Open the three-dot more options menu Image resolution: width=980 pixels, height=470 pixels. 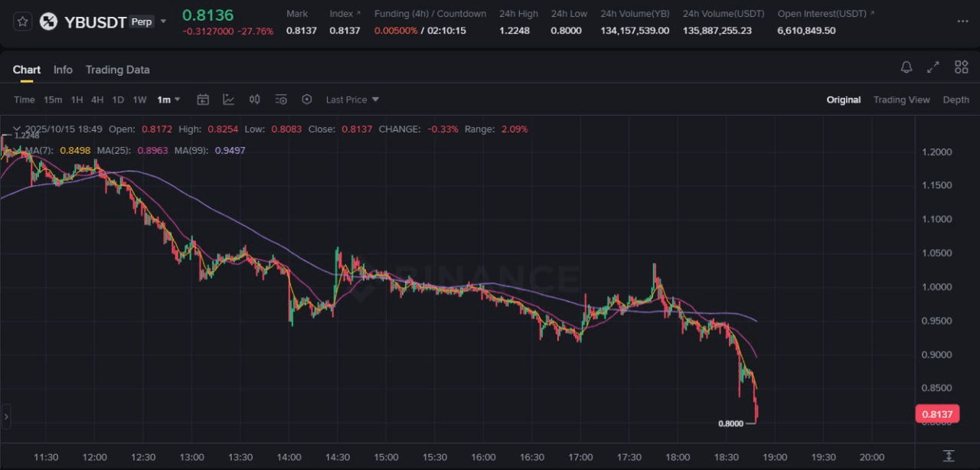(962, 21)
